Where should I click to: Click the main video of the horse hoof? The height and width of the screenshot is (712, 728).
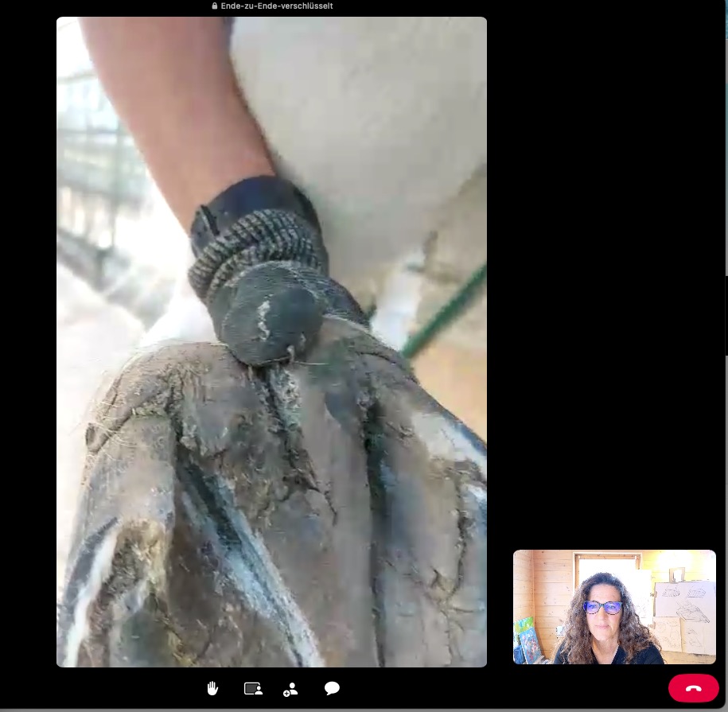coord(271,342)
